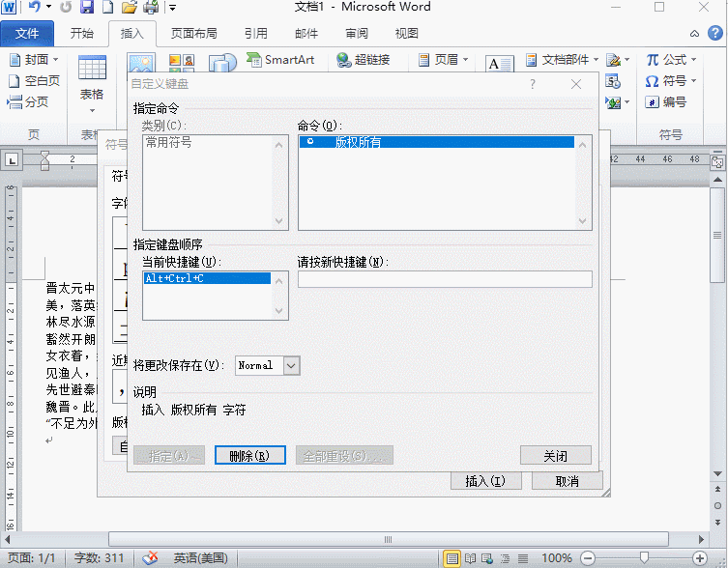The width and height of the screenshot is (728, 568).
Task: Switch to the 审阅 tab
Action: coord(357,34)
